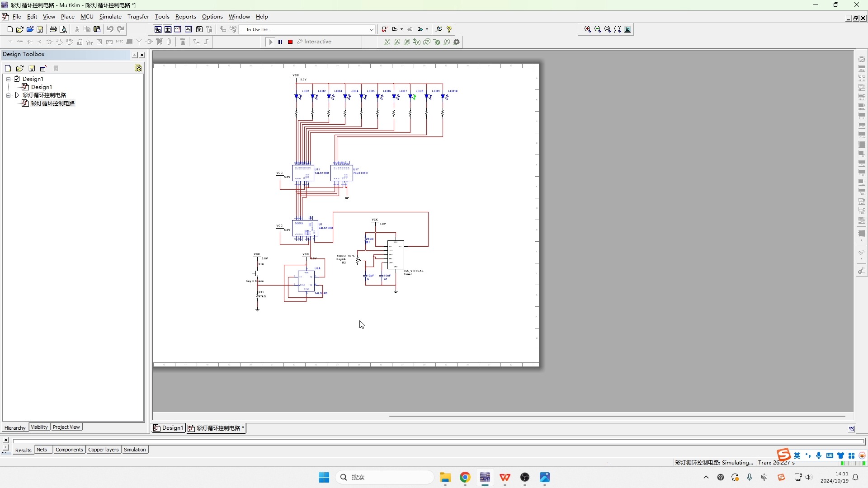
Task: Open the Electrical rules check icon
Action: (384, 29)
